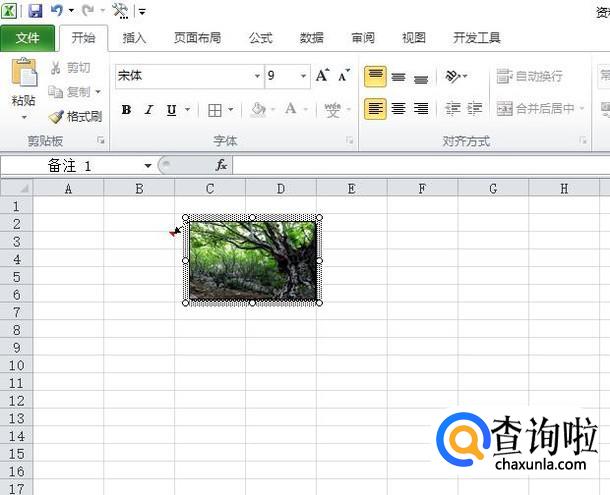Viewport: 610px width, 495px height.
Task: Open the 文件 (File) menu tab
Action: point(28,38)
